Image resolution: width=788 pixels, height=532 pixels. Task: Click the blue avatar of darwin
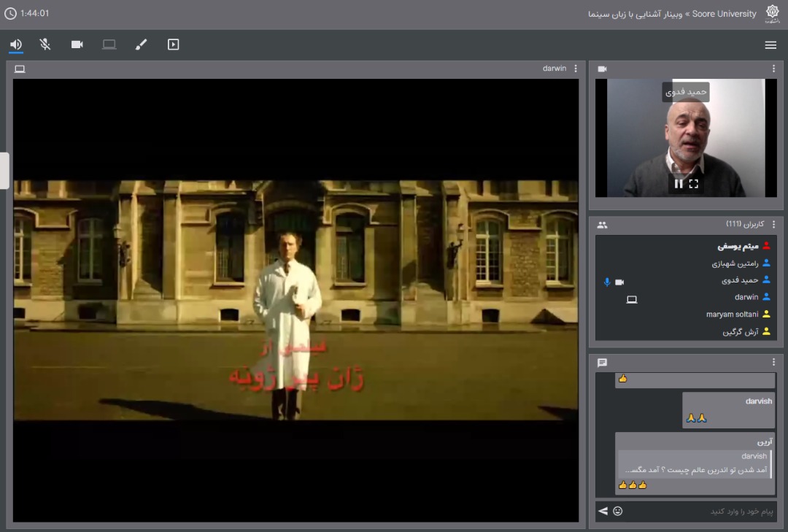tap(766, 297)
